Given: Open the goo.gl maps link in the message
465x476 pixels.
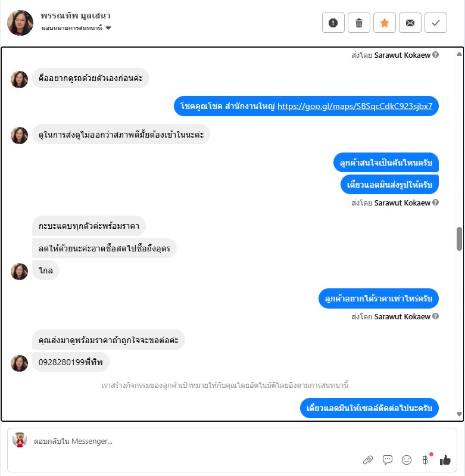Looking at the screenshot, I should [x=355, y=106].
